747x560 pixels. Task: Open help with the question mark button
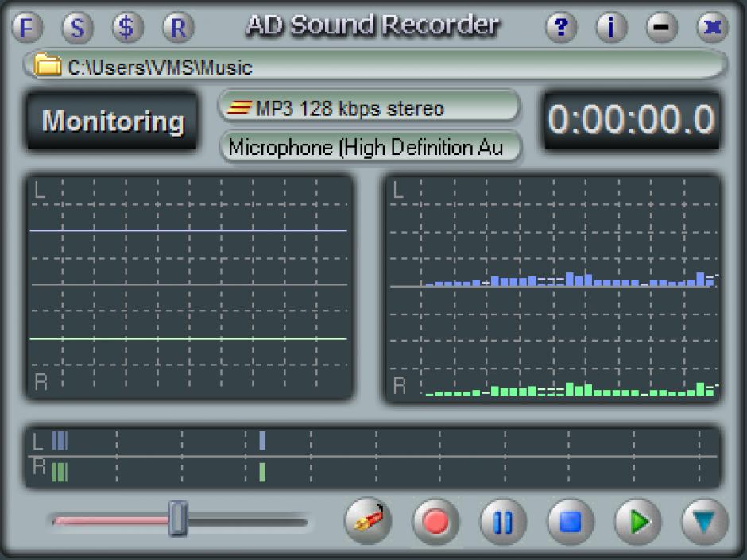561,28
